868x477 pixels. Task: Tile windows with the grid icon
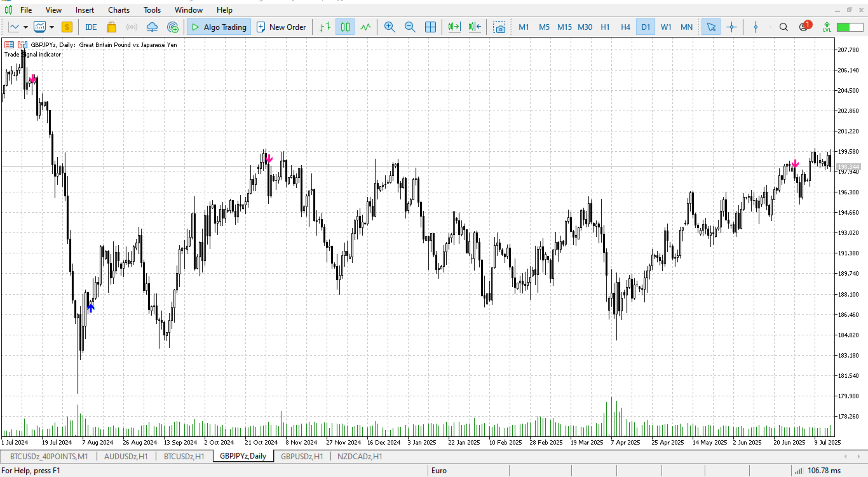pos(431,27)
